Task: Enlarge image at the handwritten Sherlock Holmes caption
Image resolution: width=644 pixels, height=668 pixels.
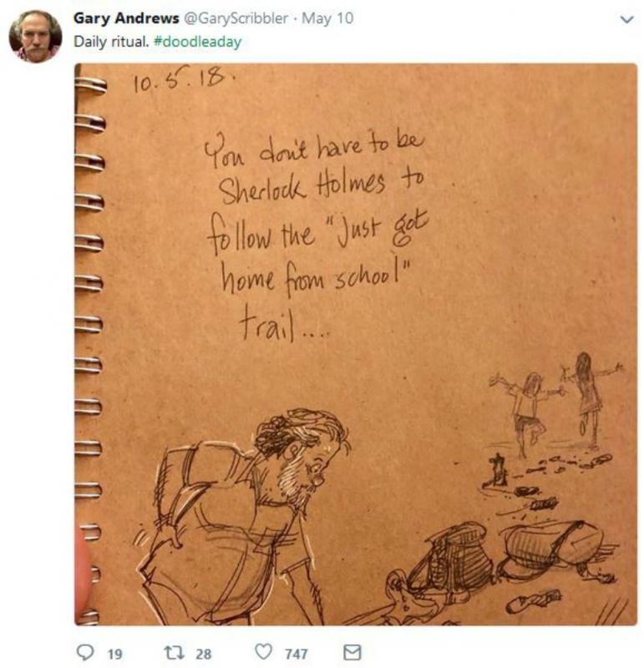Action: point(316,235)
